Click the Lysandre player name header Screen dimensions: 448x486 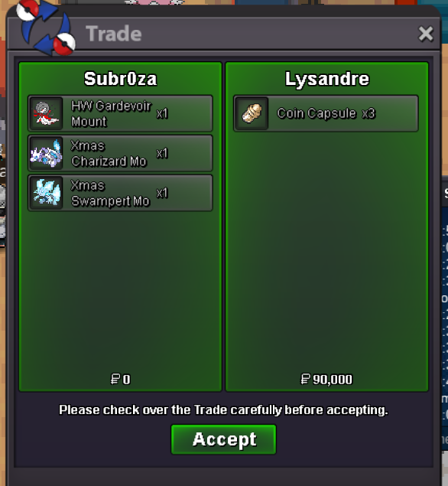(327, 79)
